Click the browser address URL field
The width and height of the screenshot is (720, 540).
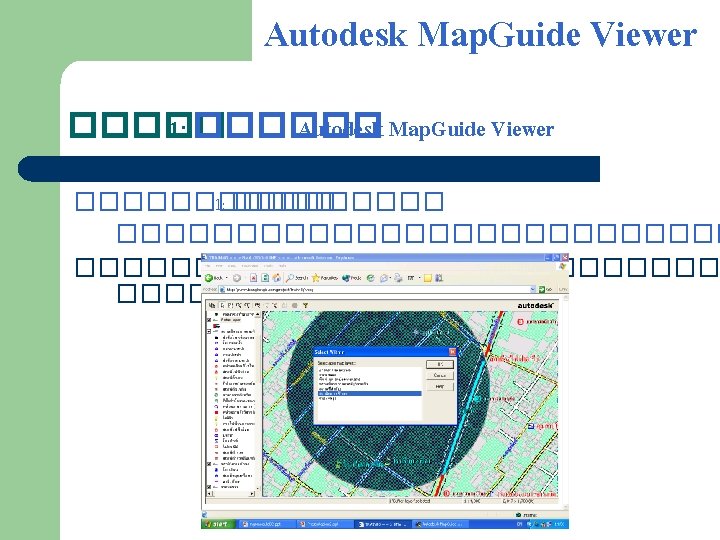point(374,289)
